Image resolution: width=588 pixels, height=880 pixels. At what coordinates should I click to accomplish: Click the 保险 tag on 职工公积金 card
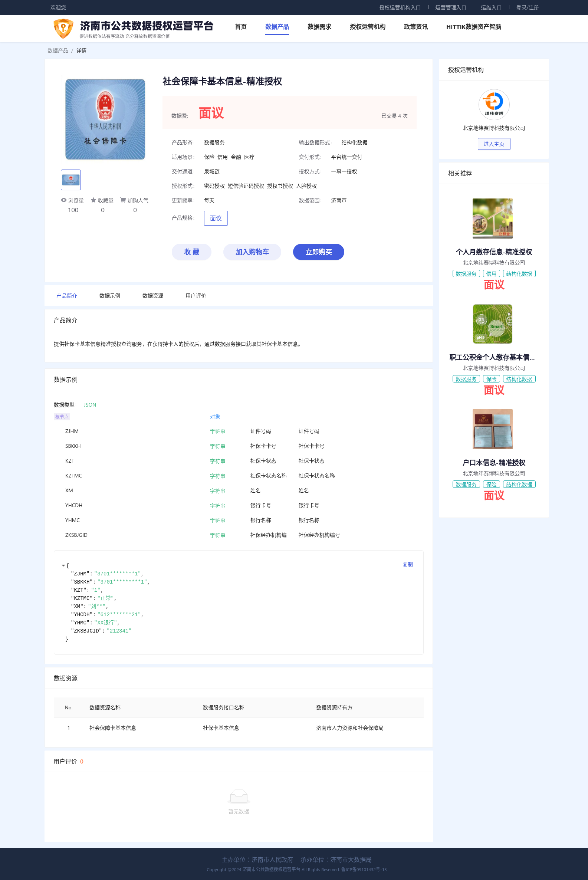point(491,379)
